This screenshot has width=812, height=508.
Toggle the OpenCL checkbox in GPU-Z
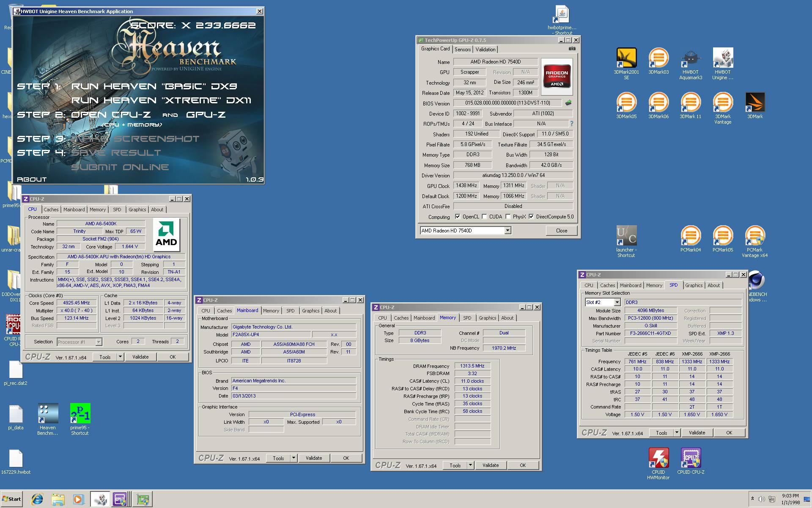tap(457, 217)
